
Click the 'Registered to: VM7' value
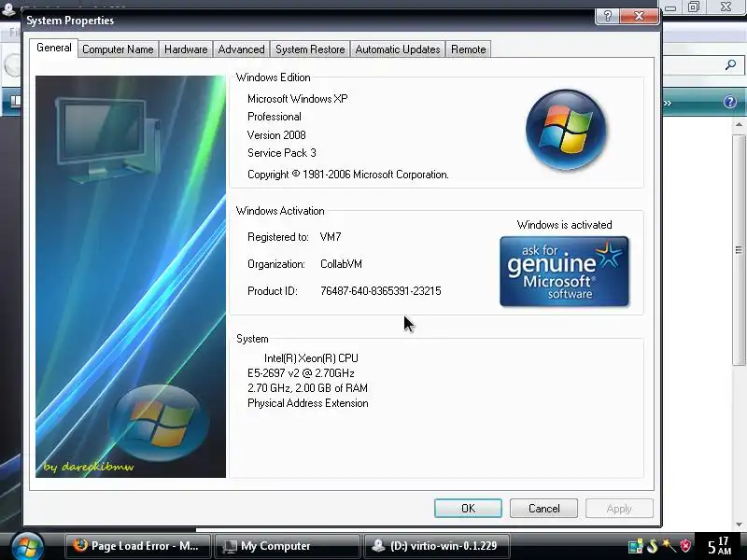click(331, 237)
